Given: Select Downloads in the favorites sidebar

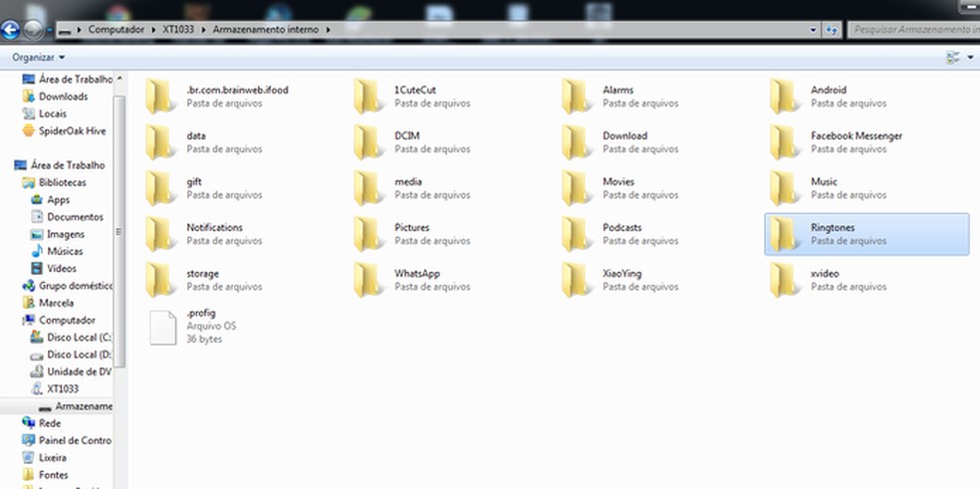Looking at the screenshot, I should coord(55,97).
